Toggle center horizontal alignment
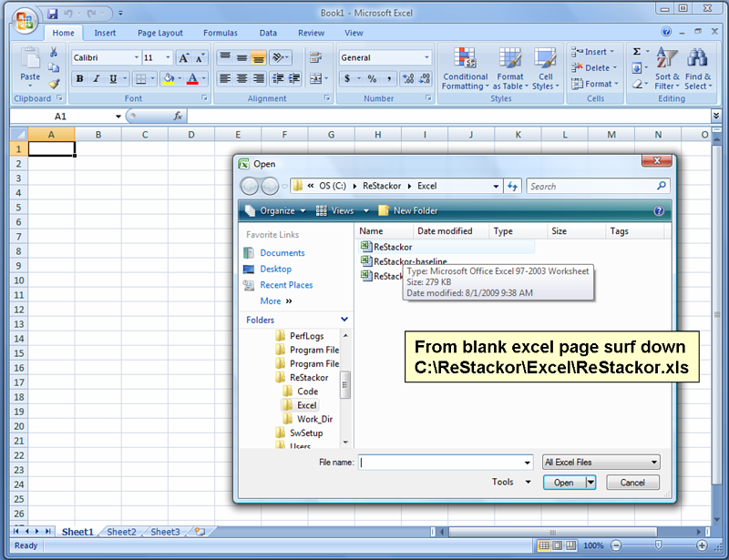This screenshot has width=729, height=560. coord(241,78)
